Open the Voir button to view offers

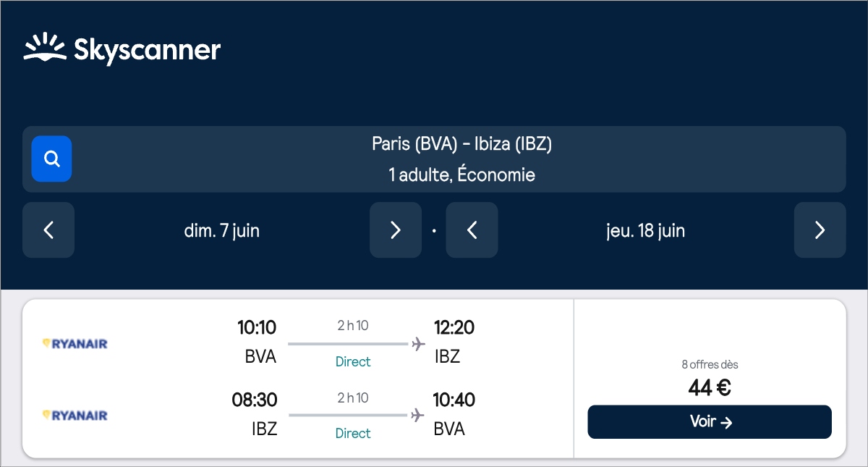coord(710,422)
